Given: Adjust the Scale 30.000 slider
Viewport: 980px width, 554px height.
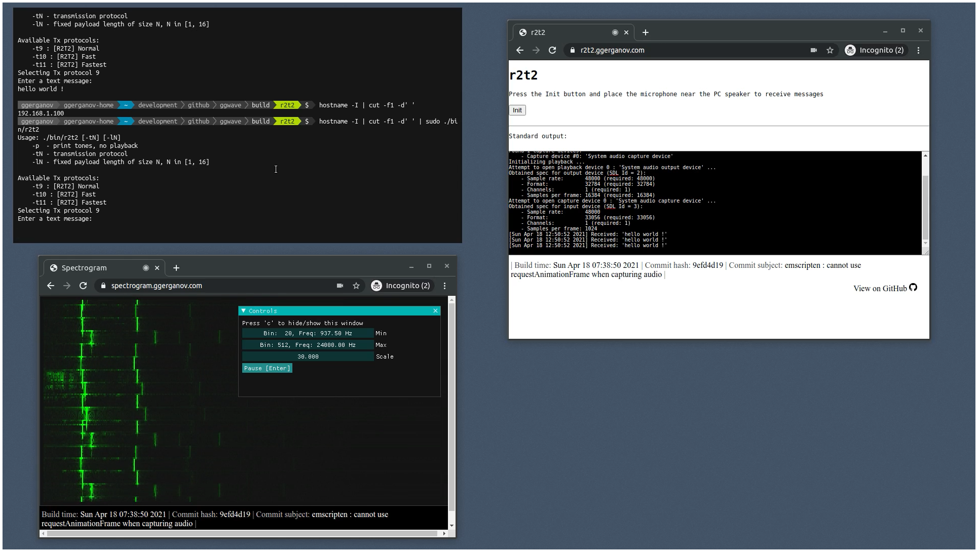Looking at the screenshot, I should (308, 357).
